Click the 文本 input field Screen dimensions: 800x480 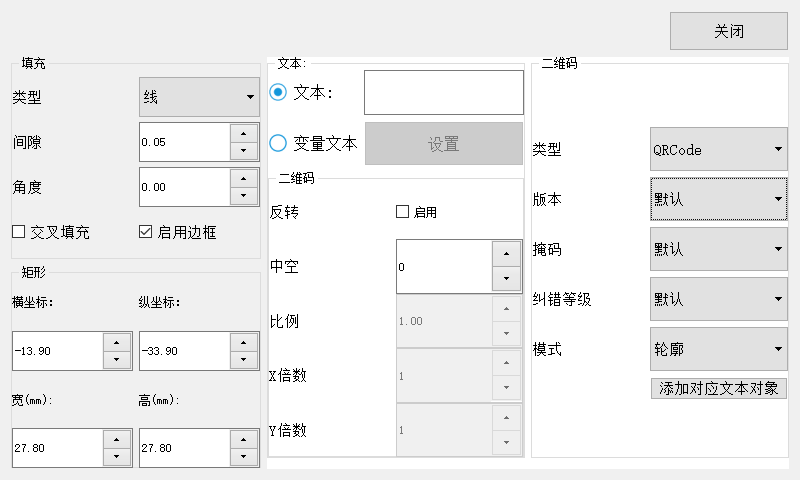pyautogui.click(x=444, y=92)
